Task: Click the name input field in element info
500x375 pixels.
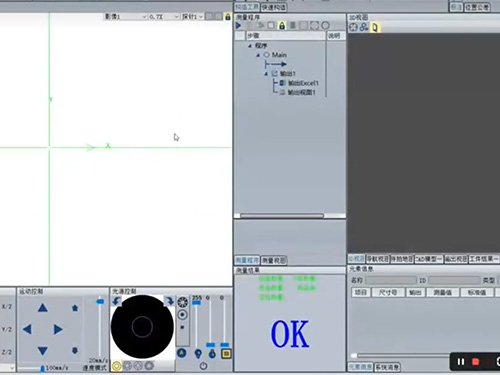Action: [391, 280]
